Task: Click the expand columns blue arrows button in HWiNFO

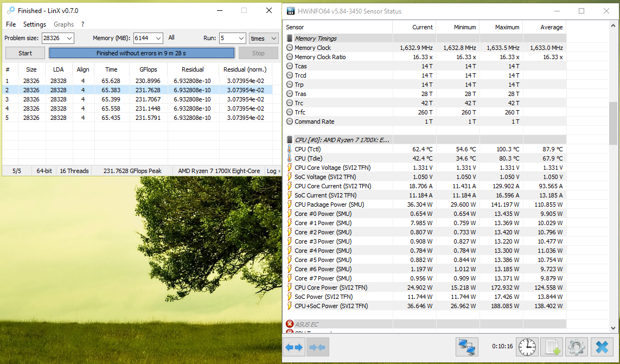Action: (x=294, y=347)
